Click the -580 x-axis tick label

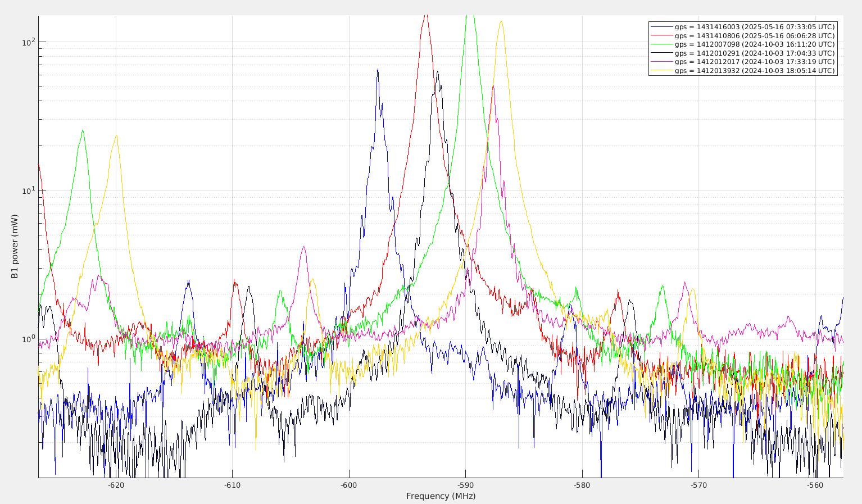[x=582, y=485]
